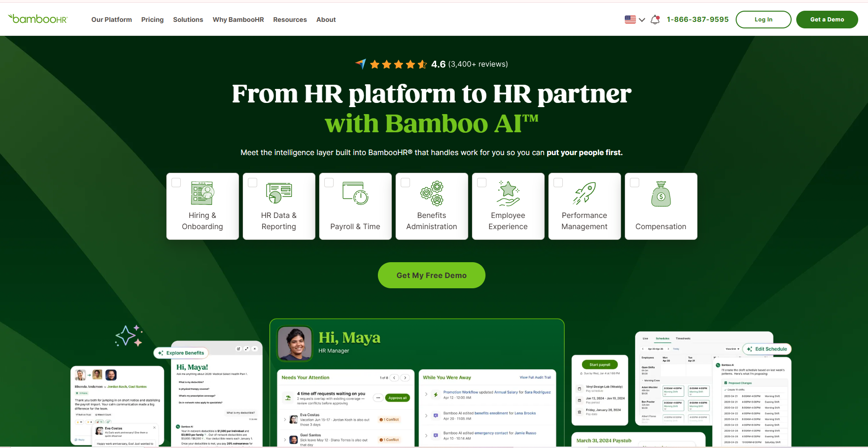Select the Benefits Administration checkbox
This screenshot has height=448, width=868.
(x=405, y=183)
